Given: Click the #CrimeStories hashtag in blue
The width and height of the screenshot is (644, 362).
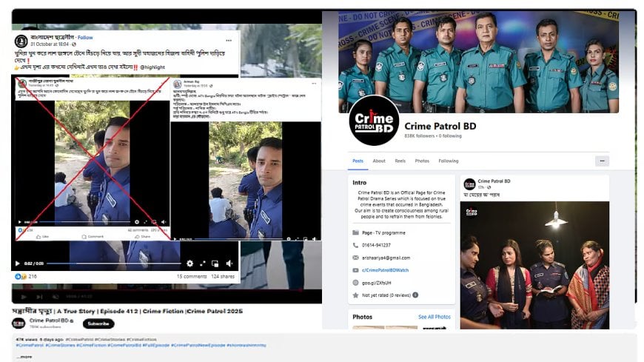Looking at the screenshot, I should click(x=59, y=345).
